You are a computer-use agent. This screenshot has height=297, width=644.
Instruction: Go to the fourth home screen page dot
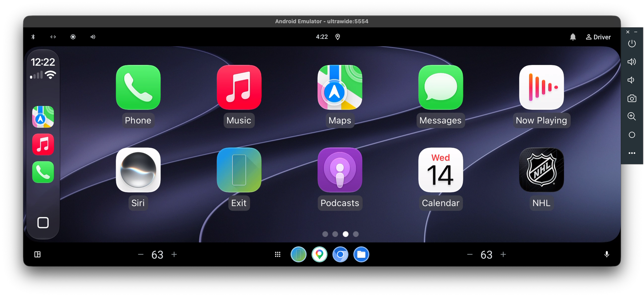[x=356, y=234]
